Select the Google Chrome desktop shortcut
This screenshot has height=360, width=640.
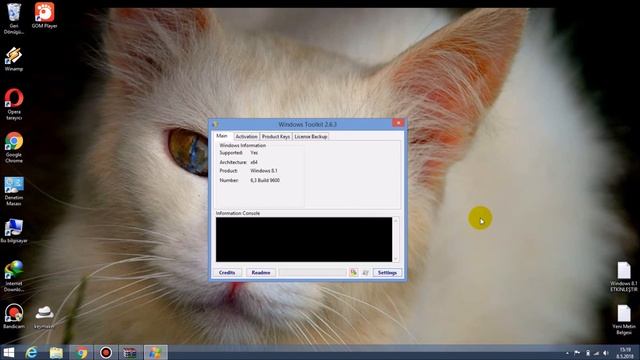pos(14,147)
